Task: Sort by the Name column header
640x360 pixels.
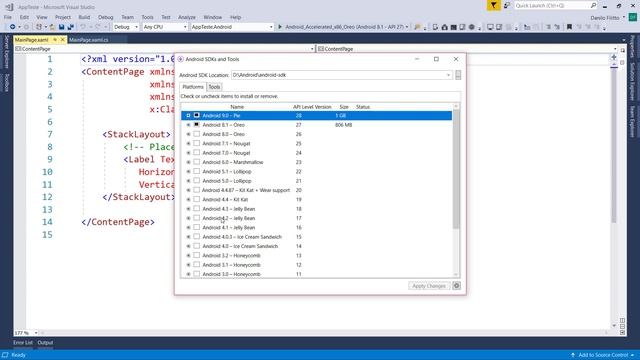Action: point(237,107)
